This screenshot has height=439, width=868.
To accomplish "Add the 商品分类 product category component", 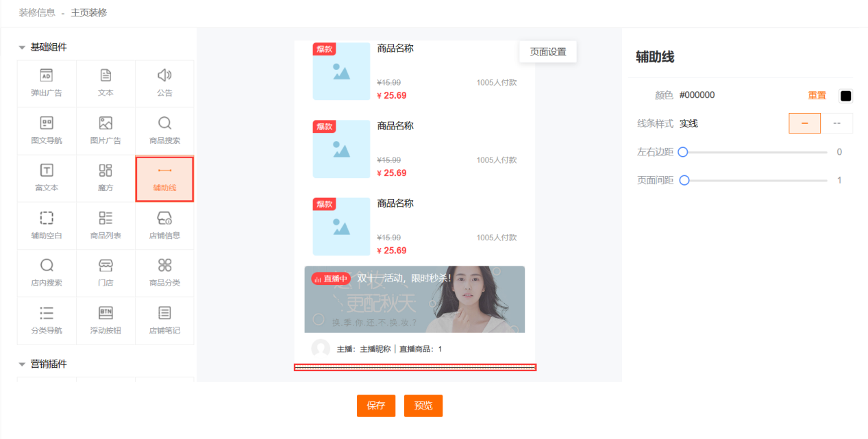I will pyautogui.click(x=164, y=273).
